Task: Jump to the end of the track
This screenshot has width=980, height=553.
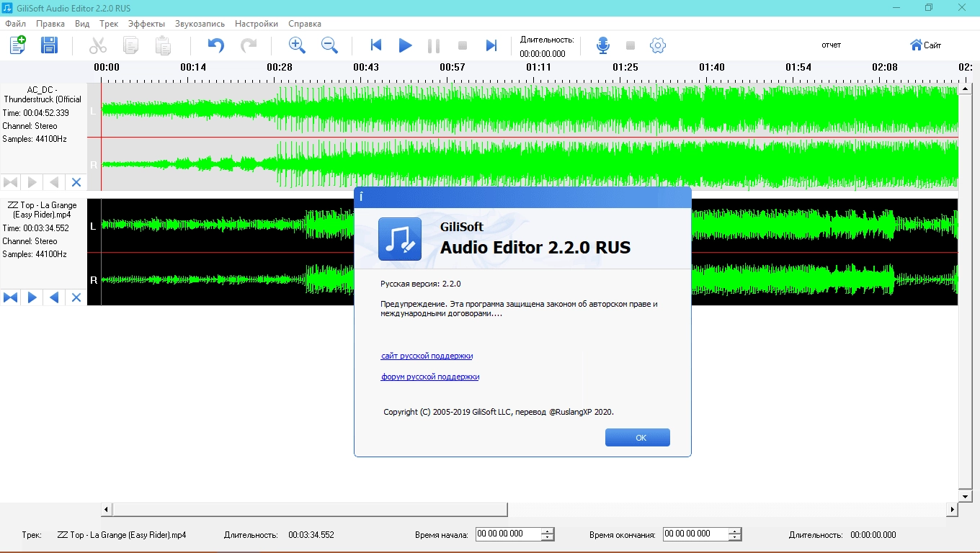Action: point(491,45)
